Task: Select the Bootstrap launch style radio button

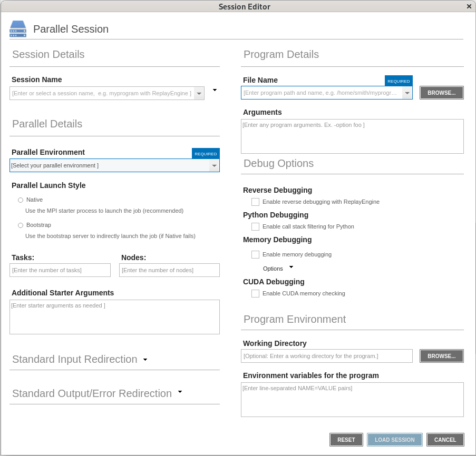Action: [21, 225]
